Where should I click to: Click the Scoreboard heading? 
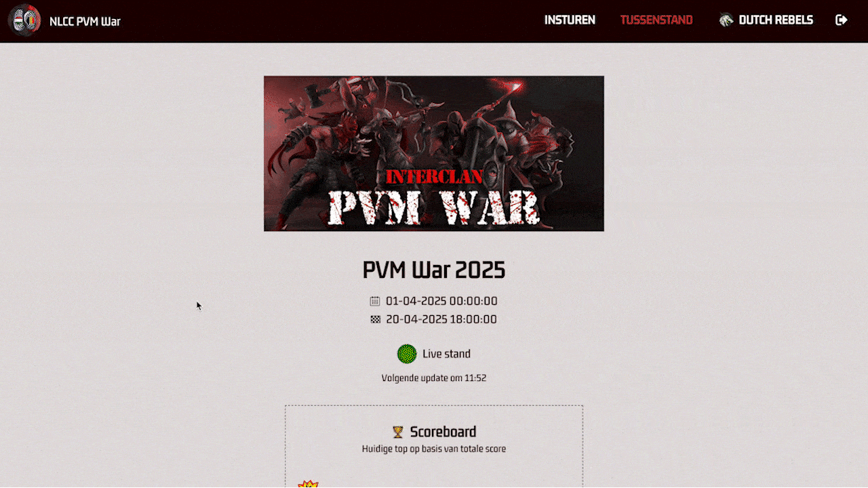tap(443, 432)
